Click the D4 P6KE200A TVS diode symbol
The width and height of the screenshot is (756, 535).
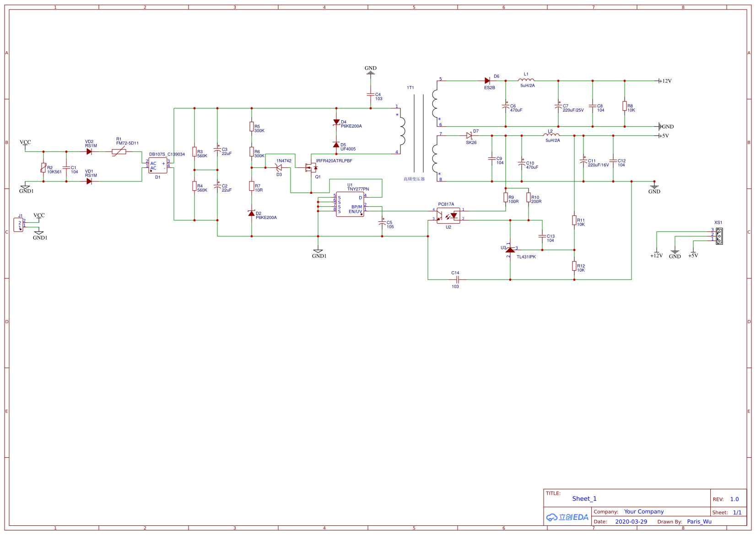[336, 122]
